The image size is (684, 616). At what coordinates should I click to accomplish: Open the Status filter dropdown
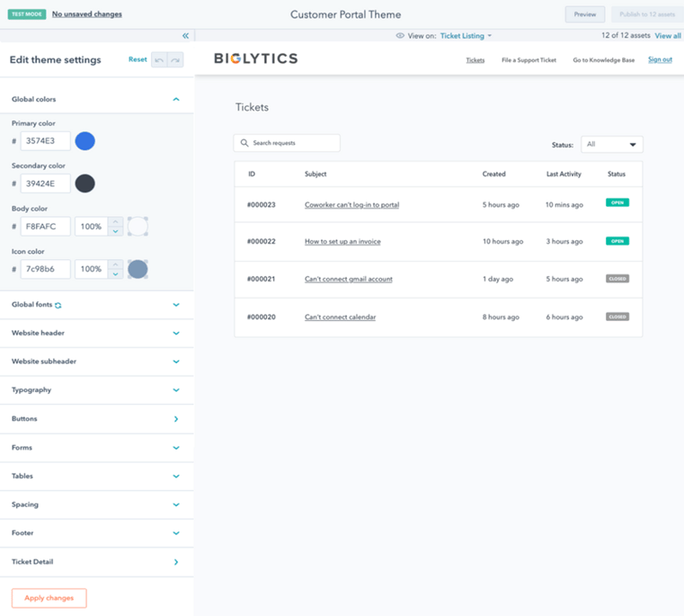(611, 145)
